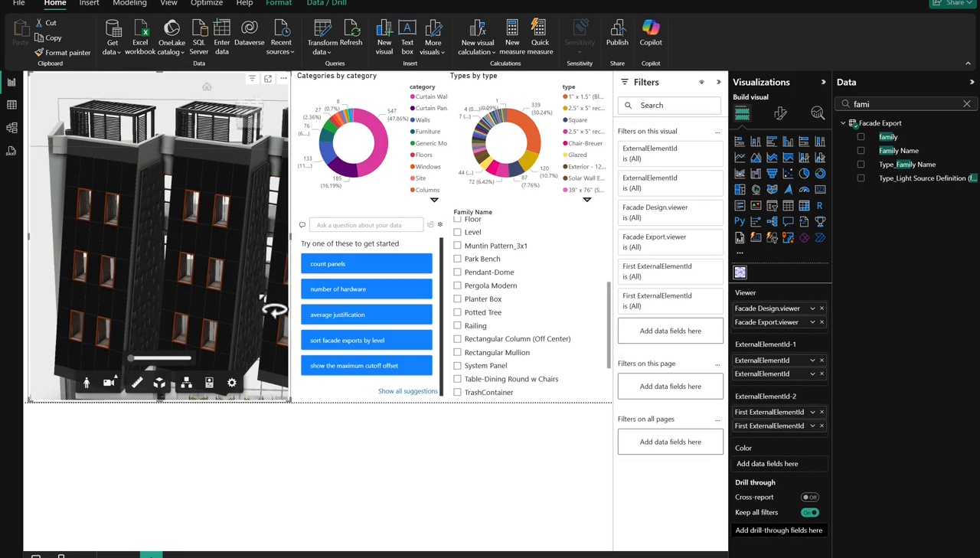Click the first-person walk tool in the 3D viewer
This screenshot has width=980, height=558.
(x=87, y=382)
